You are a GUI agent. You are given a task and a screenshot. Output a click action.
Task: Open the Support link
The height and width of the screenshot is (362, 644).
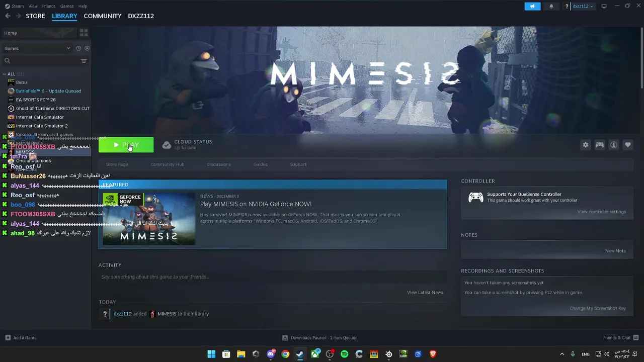(x=298, y=164)
